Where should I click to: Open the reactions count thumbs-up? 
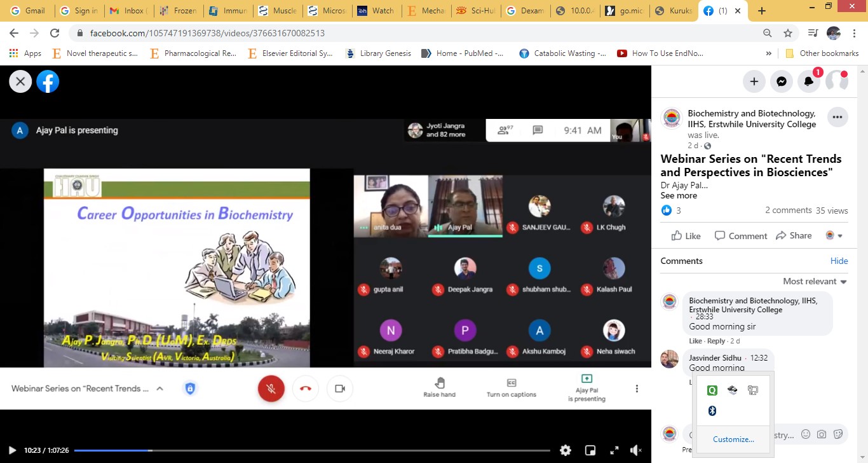[x=667, y=211]
